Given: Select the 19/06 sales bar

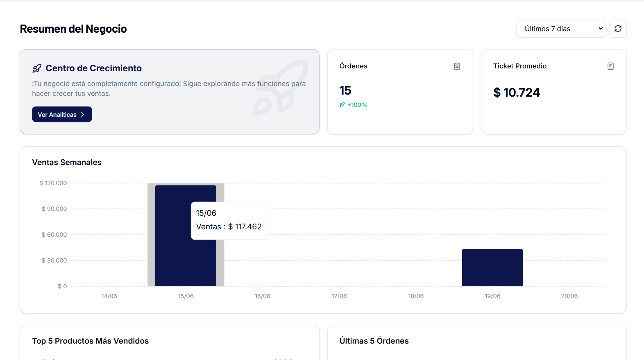Looking at the screenshot, I should tap(492, 267).
